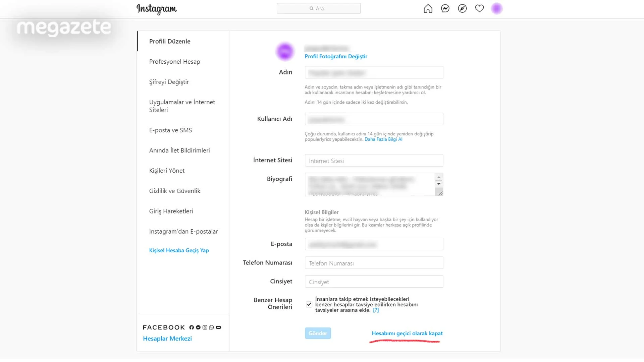Toggle the Benzer Hesap Önerileri checkbox
Screen dimensions: 644x362
tap(309, 304)
